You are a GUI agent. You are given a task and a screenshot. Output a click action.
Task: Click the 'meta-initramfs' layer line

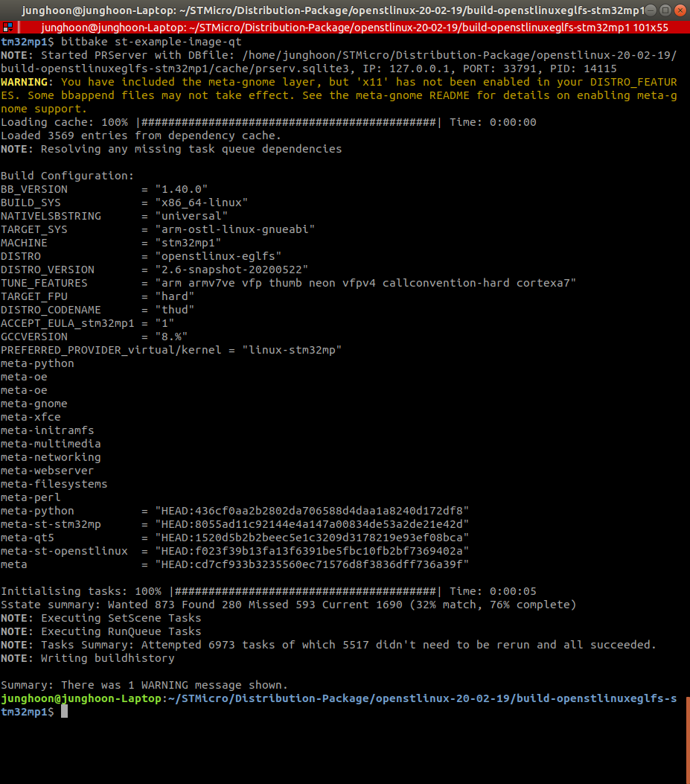tap(48, 430)
